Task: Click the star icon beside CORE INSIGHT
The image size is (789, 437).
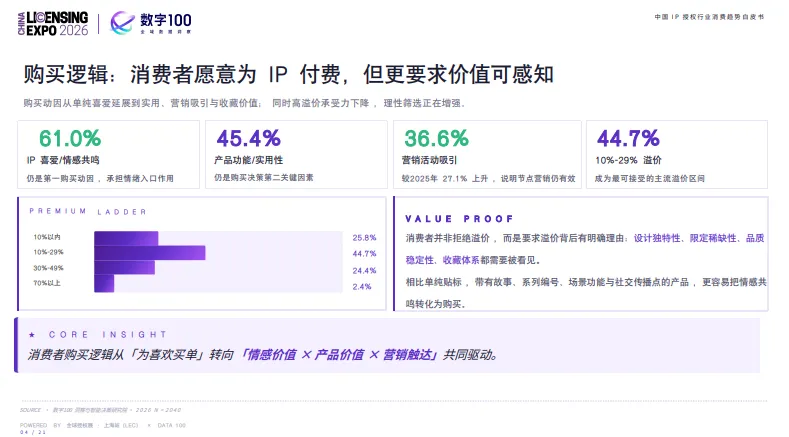Action: click(32, 335)
